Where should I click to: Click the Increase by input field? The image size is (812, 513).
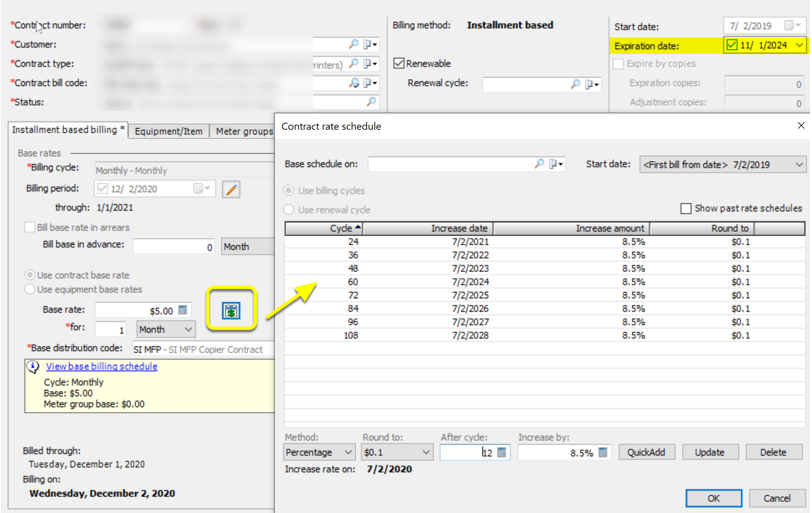(565, 452)
